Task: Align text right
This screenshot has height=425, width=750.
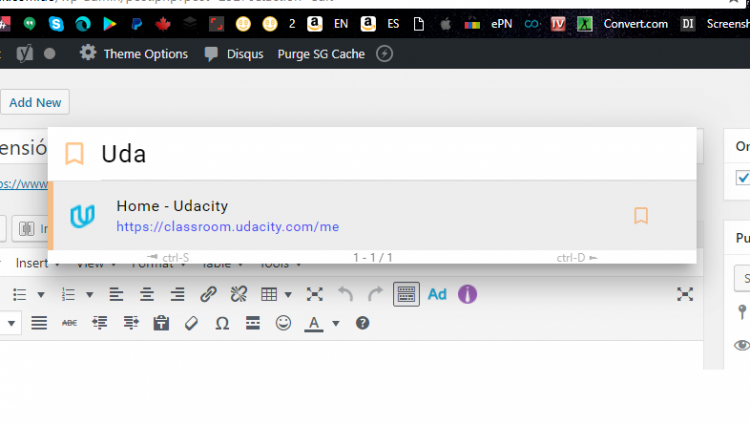Action: click(x=177, y=294)
